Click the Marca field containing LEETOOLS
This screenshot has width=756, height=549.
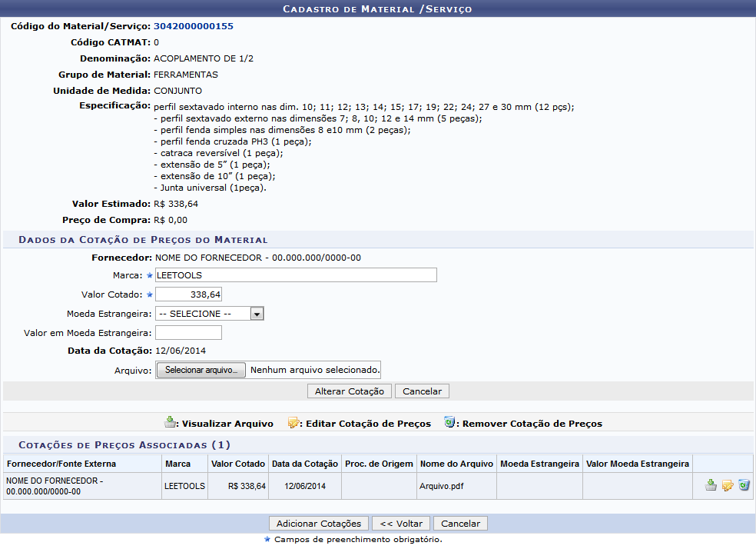point(296,275)
